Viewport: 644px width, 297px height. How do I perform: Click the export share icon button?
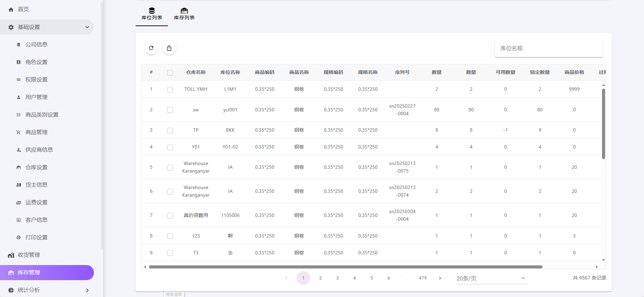[x=169, y=48]
